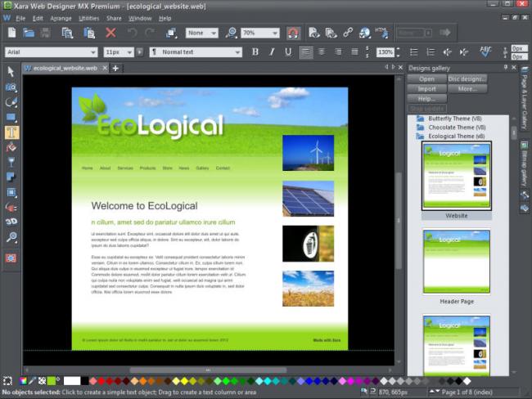Select the Photo tool in toolbox

click(x=11, y=87)
